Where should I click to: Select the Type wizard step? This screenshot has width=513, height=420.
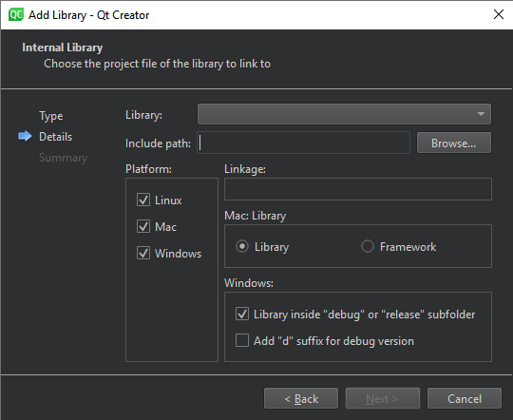51,116
